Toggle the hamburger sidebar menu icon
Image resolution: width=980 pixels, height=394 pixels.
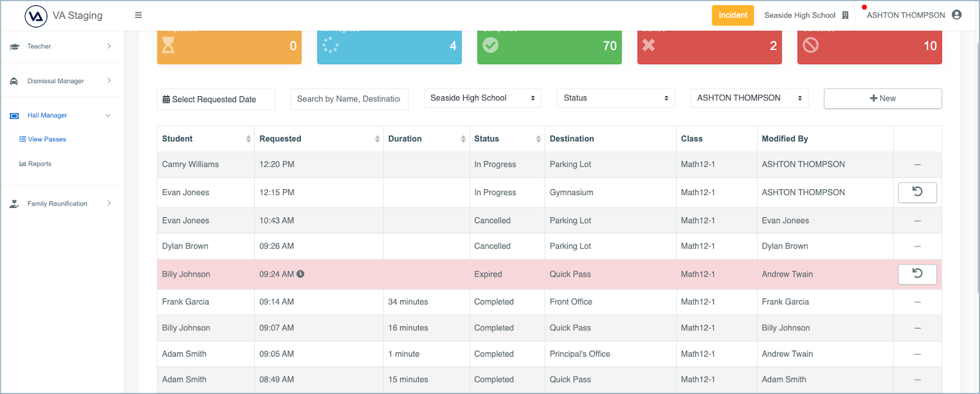(x=138, y=15)
